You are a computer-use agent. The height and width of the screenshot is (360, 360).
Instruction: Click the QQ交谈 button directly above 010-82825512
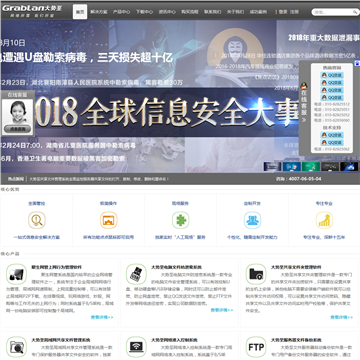click(332, 98)
